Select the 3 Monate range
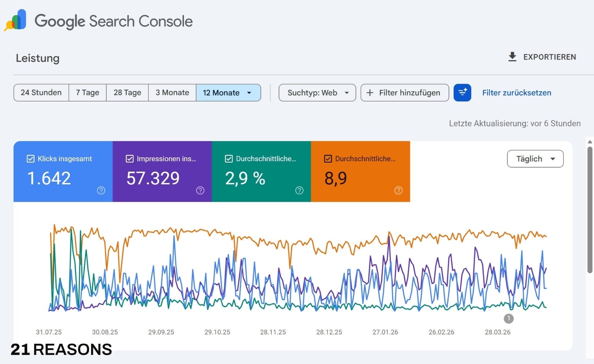Viewport: 594px width, 364px height. pyautogui.click(x=172, y=93)
